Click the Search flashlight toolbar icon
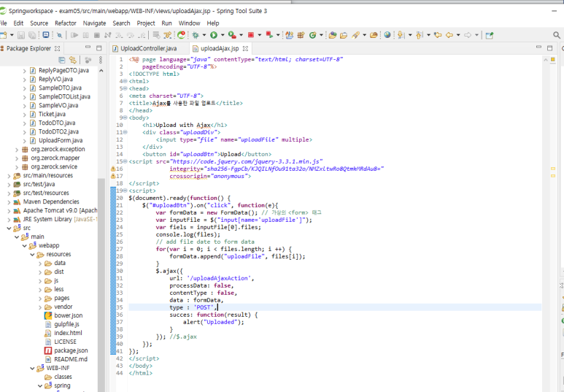The width and height of the screenshot is (564, 392). pos(355,35)
